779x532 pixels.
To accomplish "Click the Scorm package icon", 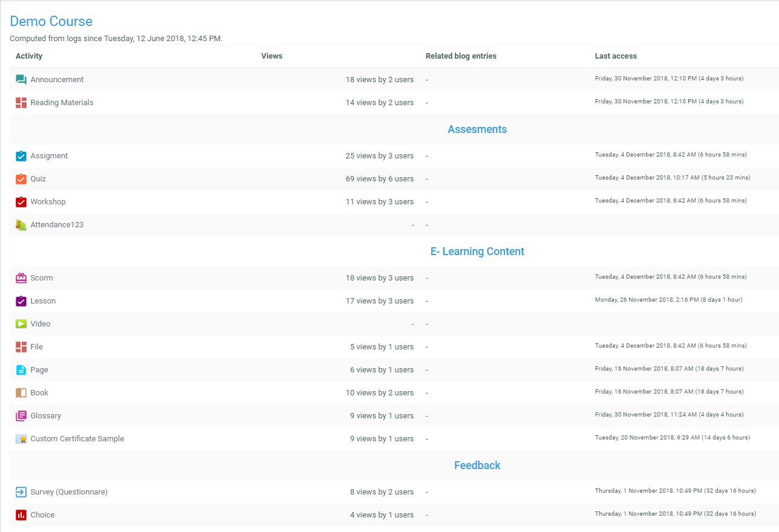I will 21,278.
